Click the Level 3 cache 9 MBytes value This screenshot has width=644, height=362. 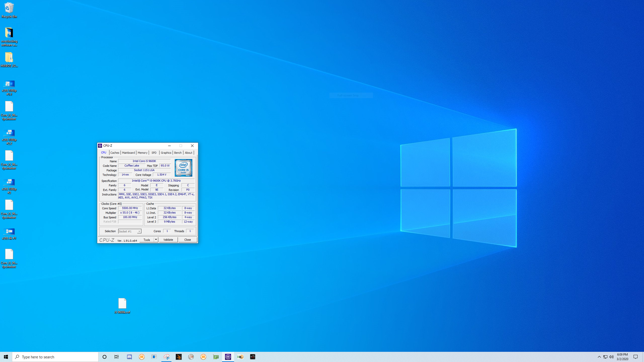coord(169,222)
